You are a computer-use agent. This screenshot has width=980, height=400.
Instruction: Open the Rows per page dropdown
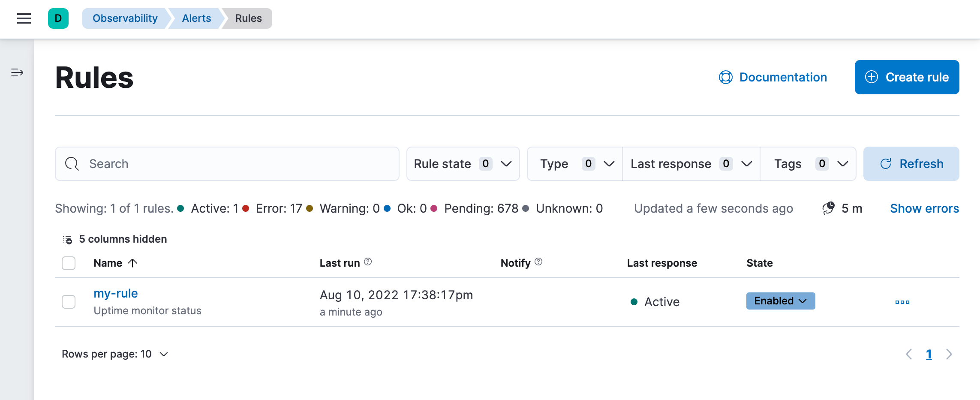click(114, 354)
